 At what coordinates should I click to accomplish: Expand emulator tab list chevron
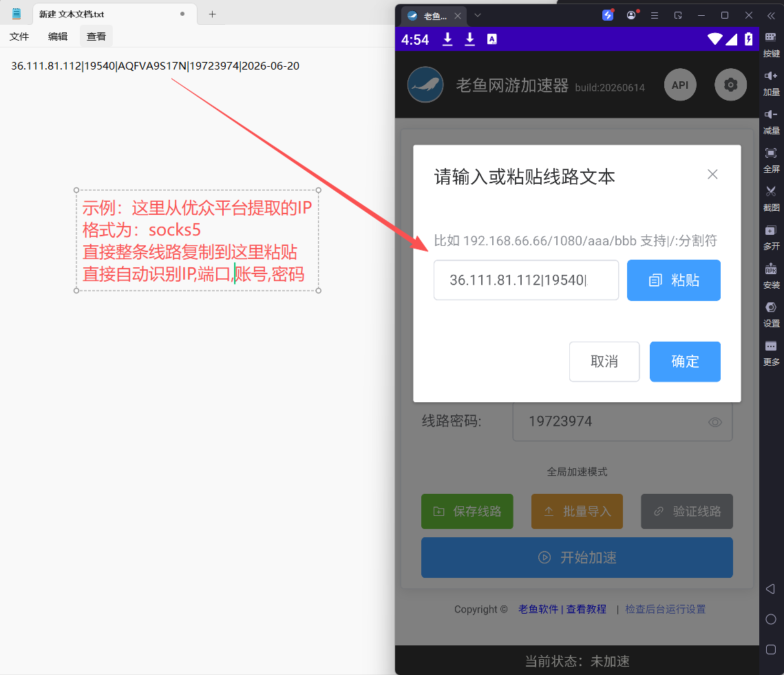(478, 16)
